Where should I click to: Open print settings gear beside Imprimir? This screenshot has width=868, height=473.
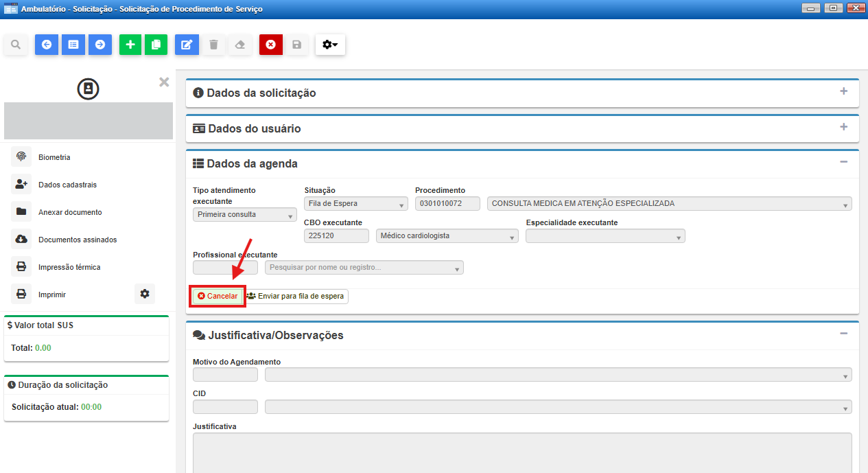(145, 294)
